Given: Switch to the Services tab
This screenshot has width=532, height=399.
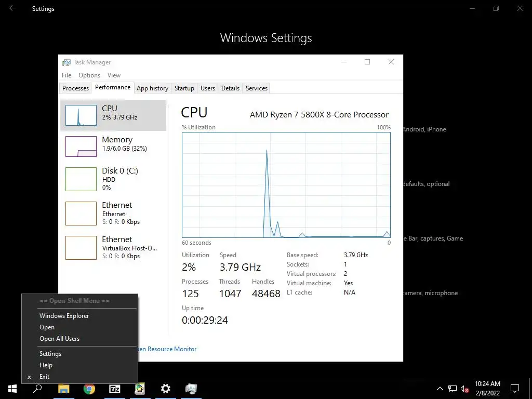Looking at the screenshot, I should 257,88.
